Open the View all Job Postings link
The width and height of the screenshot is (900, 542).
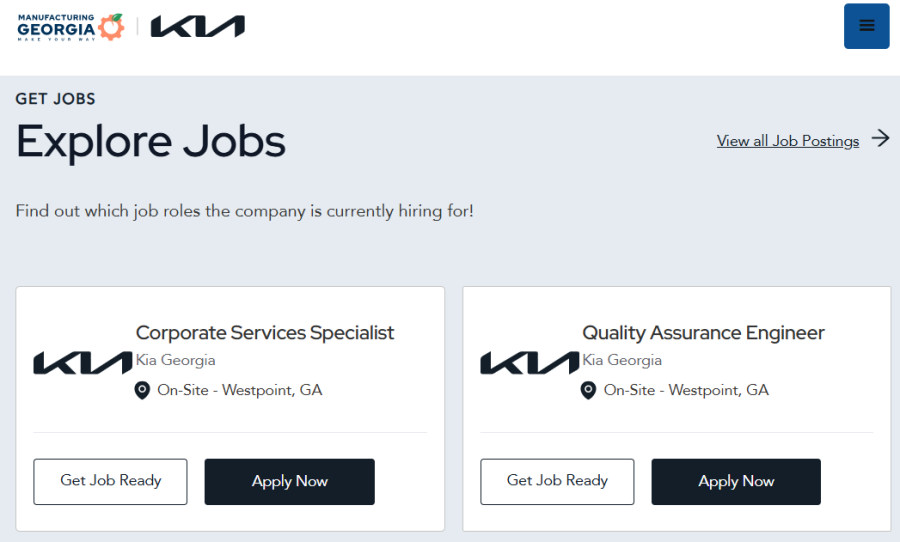(x=787, y=141)
